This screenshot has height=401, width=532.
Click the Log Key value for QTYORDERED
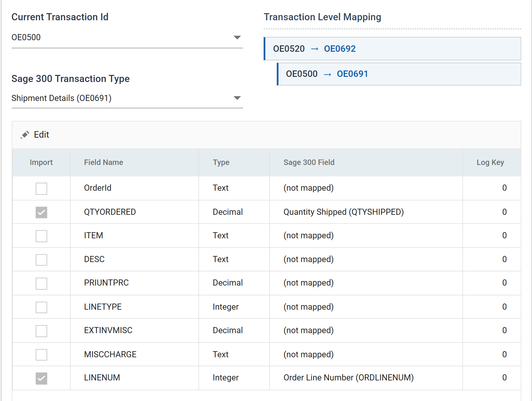(504, 212)
